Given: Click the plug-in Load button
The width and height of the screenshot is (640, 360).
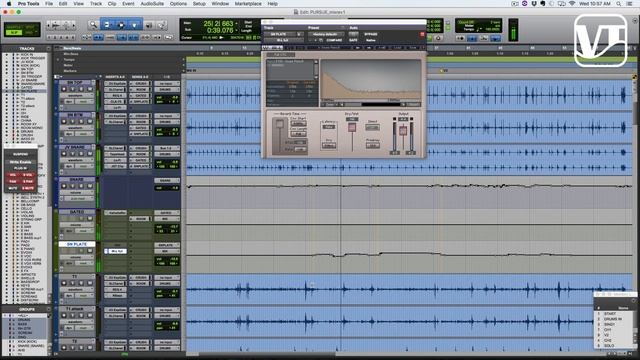Looking at the screenshot, I should (x=397, y=48).
